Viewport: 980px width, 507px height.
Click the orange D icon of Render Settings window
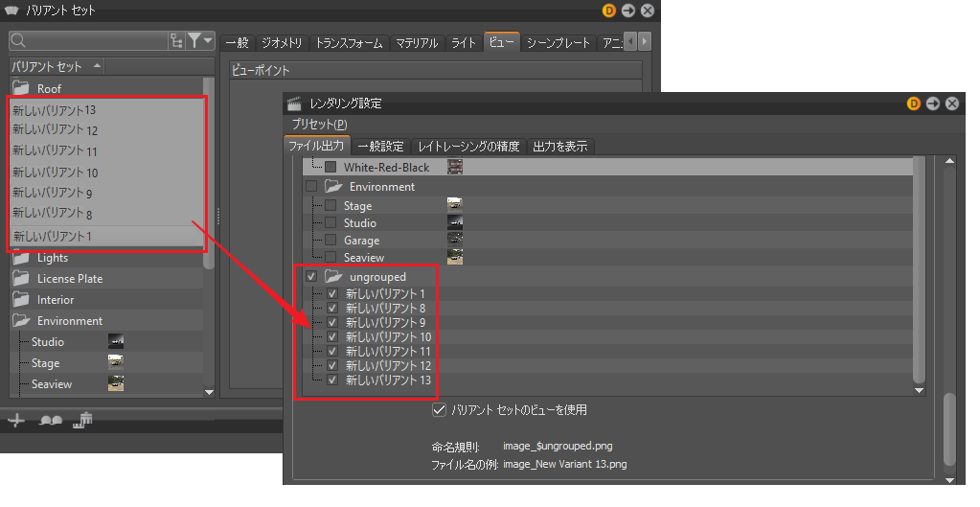pos(914,104)
